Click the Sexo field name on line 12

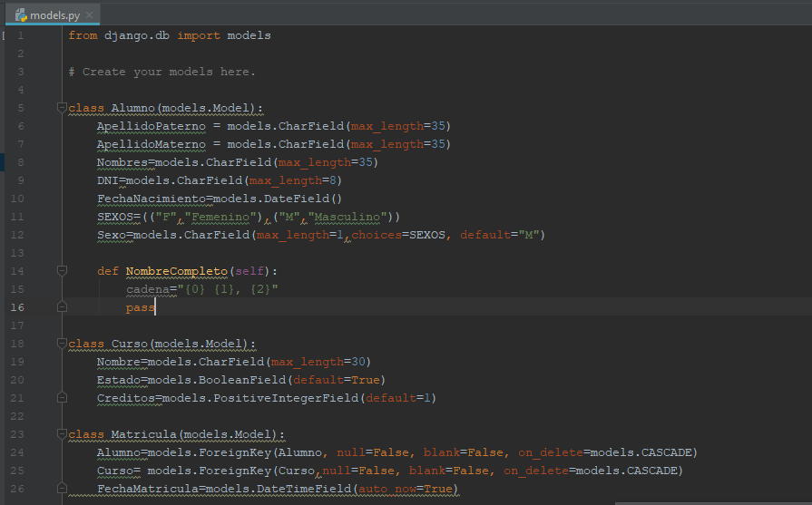tap(112, 235)
